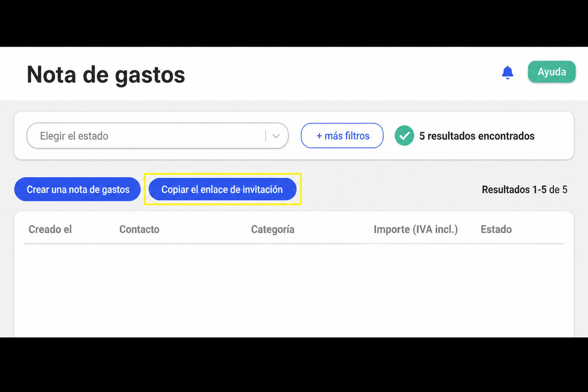Image resolution: width=588 pixels, height=392 pixels.
Task: Click the green checkmark results icon
Action: click(x=404, y=136)
